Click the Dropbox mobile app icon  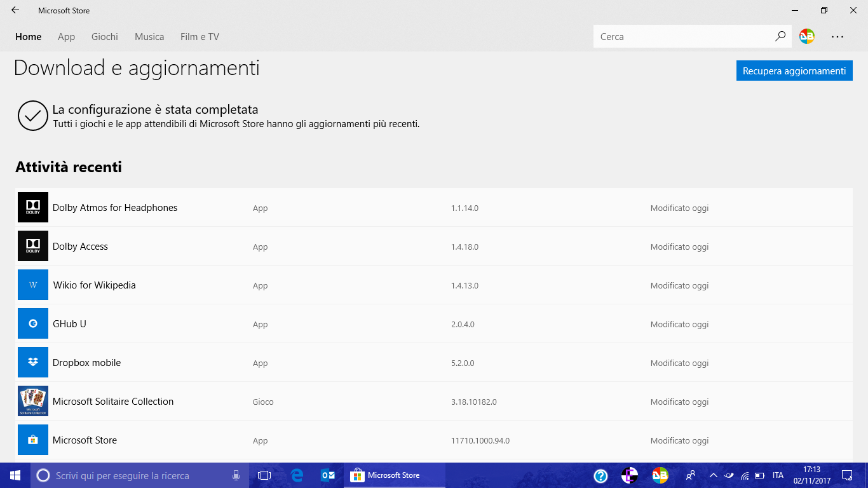pos(33,362)
